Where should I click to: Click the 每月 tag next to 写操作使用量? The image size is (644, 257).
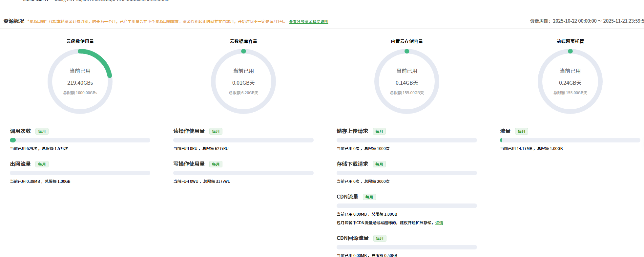click(x=216, y=164)
